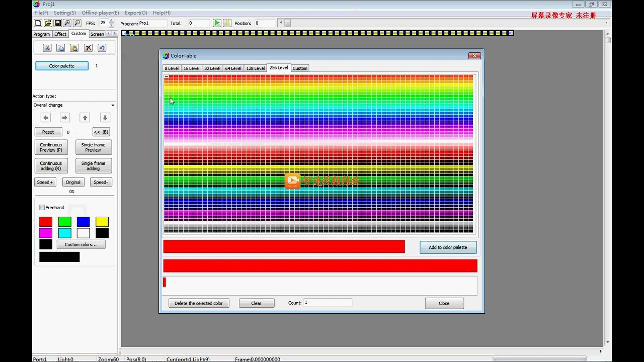Click the Speed+ button

45,182
